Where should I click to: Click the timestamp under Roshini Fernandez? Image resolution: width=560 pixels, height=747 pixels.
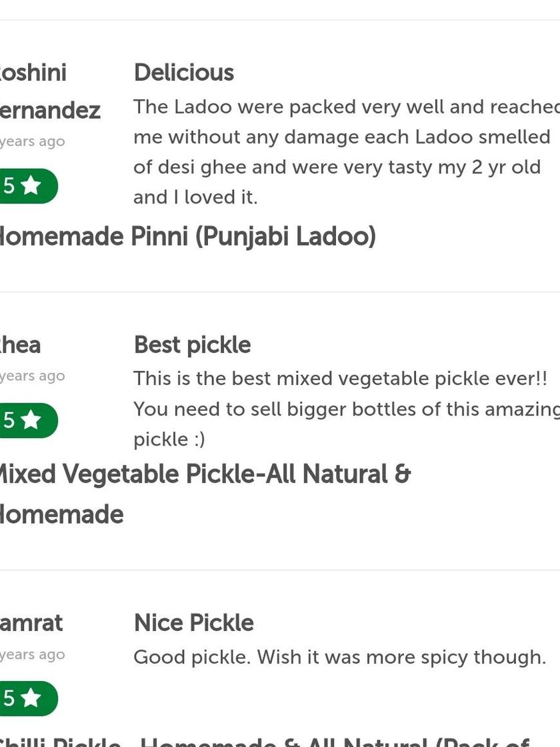click(x=32, y=141)
